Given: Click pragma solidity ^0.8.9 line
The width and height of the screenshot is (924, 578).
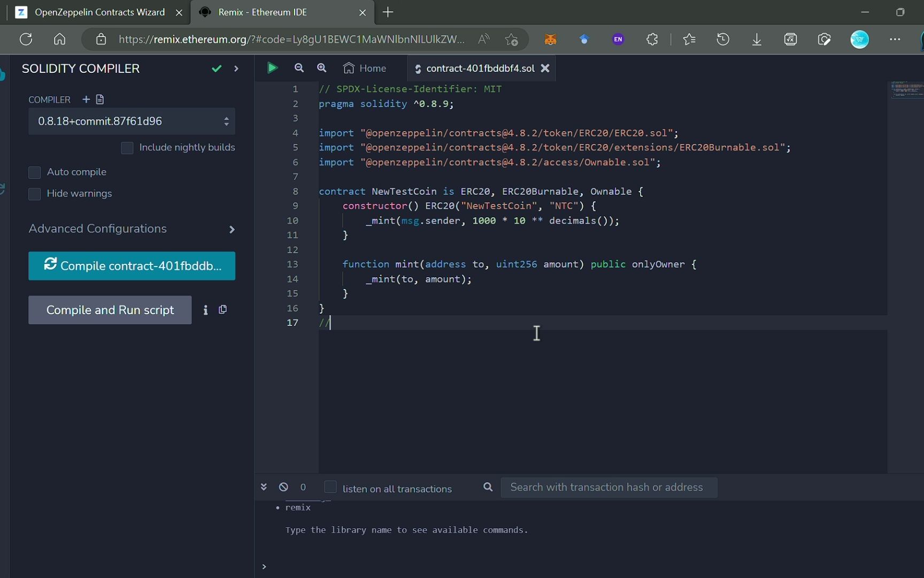Looking at the screenshot, I should 386,104.
